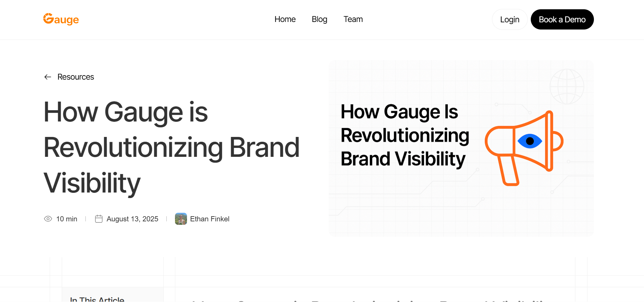Viewport: 644px width, 302px height.
Task: Click the In This Article heading
Action: tap(97, 299)
